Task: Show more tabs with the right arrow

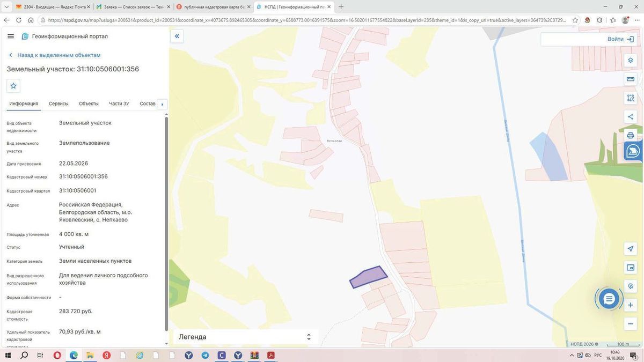Action: coord(162,104)
